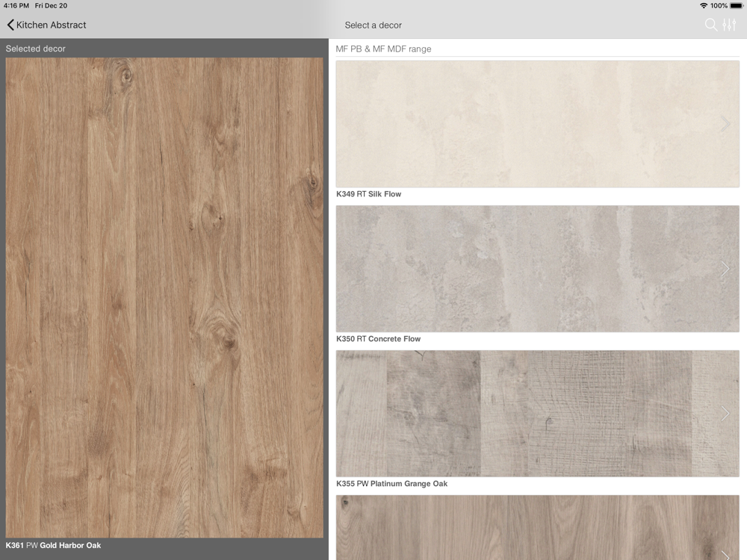Image resolution: width=747 pixels, height=560 pixels.
Task: Select the K349 RT Silk Flow swatch
Action: (537, 124)
